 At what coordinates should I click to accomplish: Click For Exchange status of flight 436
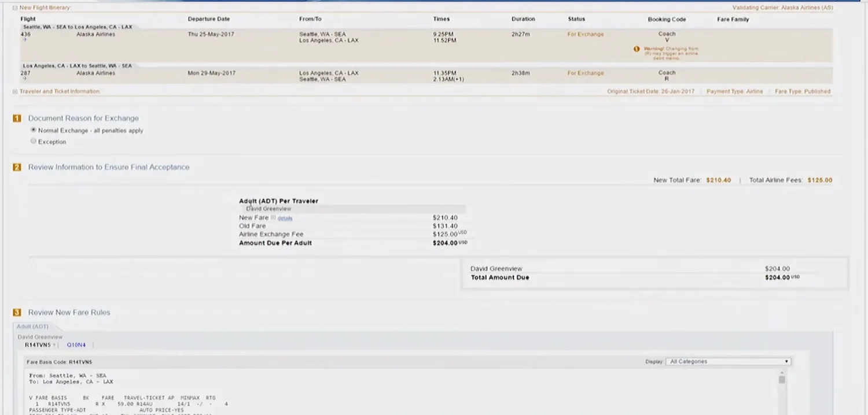tap(585, 34)
